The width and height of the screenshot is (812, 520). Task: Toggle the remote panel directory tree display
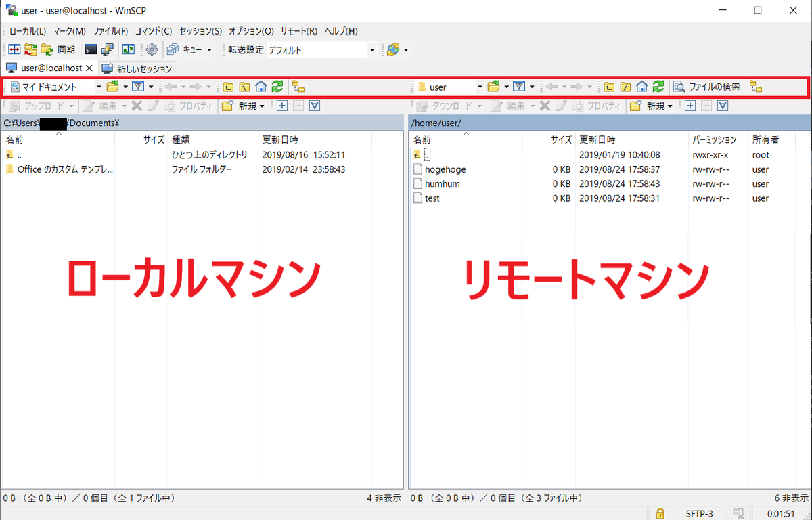[756, 87]
